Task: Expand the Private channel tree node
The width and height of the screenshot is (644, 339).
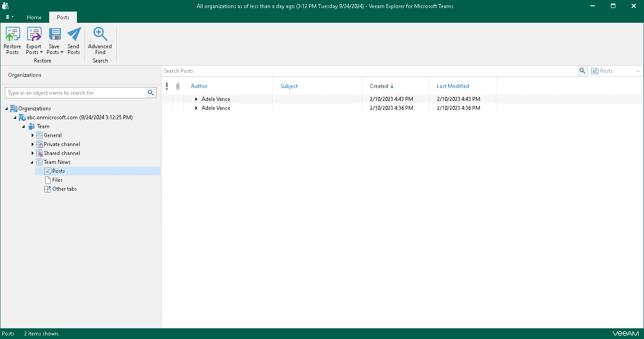Action: point(33,144)
